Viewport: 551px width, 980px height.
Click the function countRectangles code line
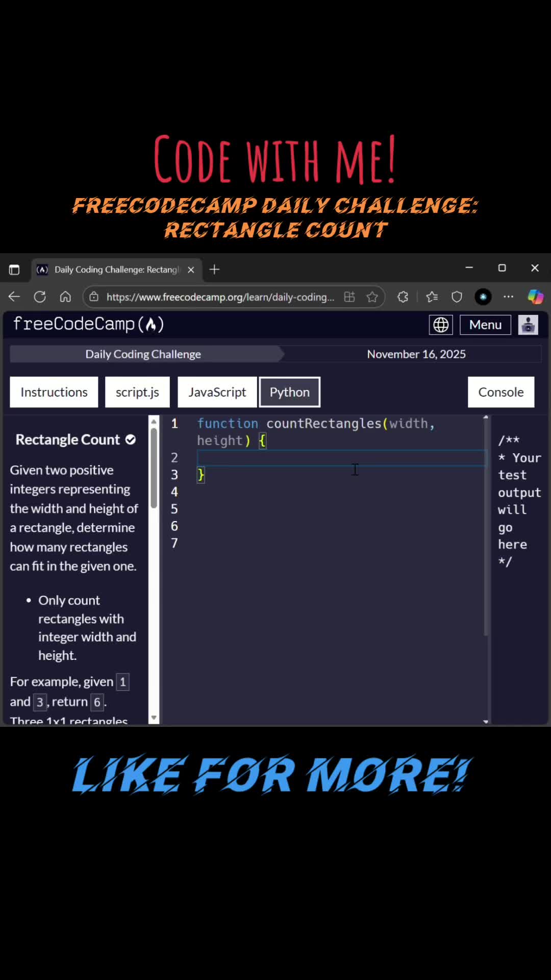316,432
